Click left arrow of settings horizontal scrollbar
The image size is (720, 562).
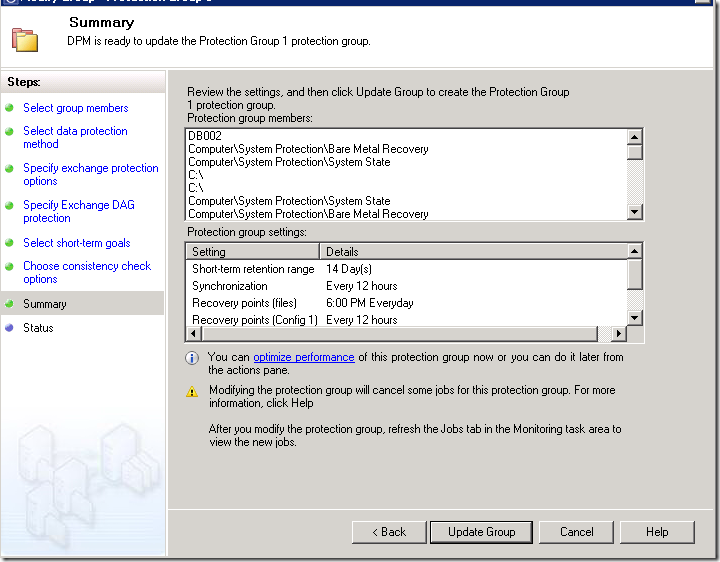(193, 333)
